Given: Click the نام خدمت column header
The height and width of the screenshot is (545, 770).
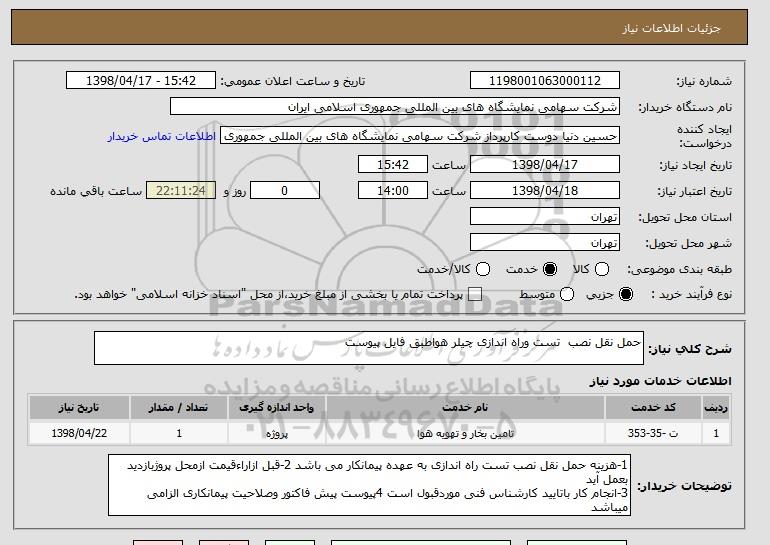Looking at the screenshot, I should (x=465, y=408).
